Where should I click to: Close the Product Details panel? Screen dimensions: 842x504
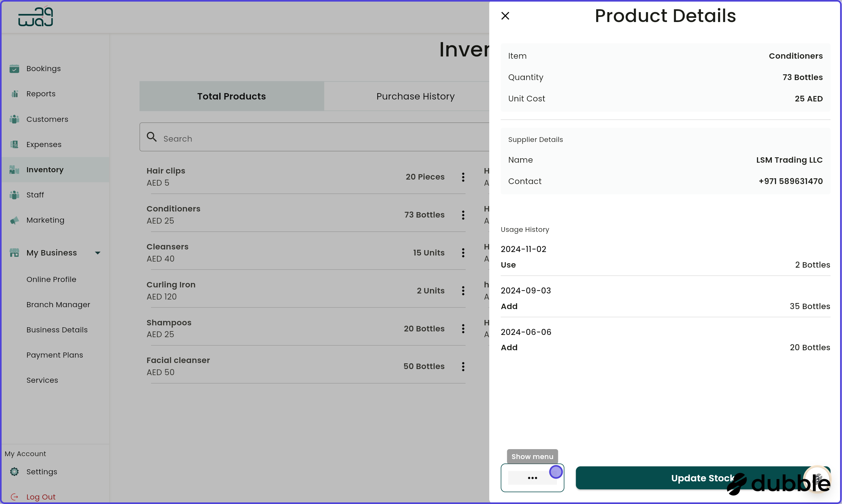pyautogui.click(x=505, y=16)
